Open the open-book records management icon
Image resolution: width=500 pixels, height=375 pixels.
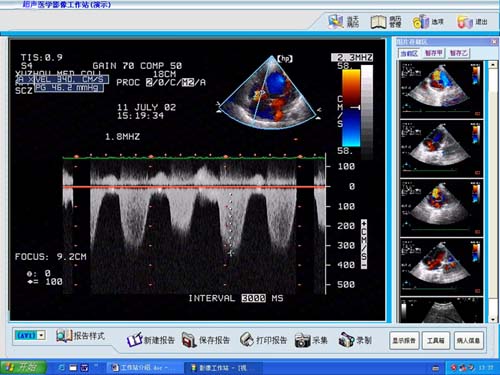pyautogui.click(x=379, y=22)
